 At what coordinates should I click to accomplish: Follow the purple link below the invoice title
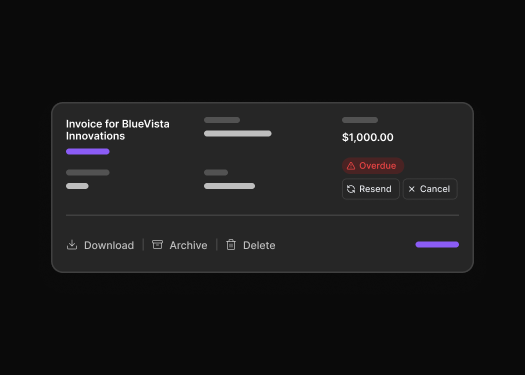(x=88, y=152)
